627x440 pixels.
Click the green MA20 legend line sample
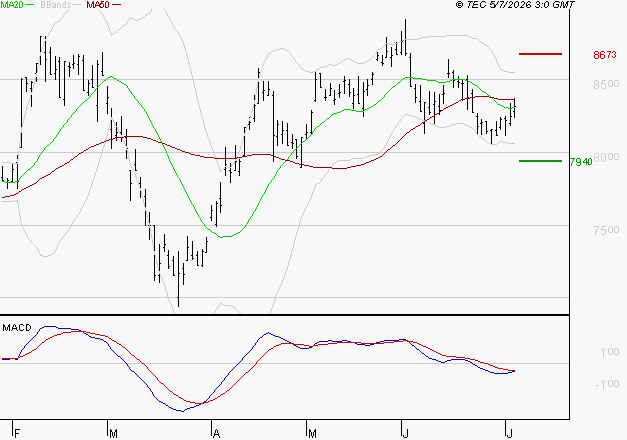coord(29,5)
